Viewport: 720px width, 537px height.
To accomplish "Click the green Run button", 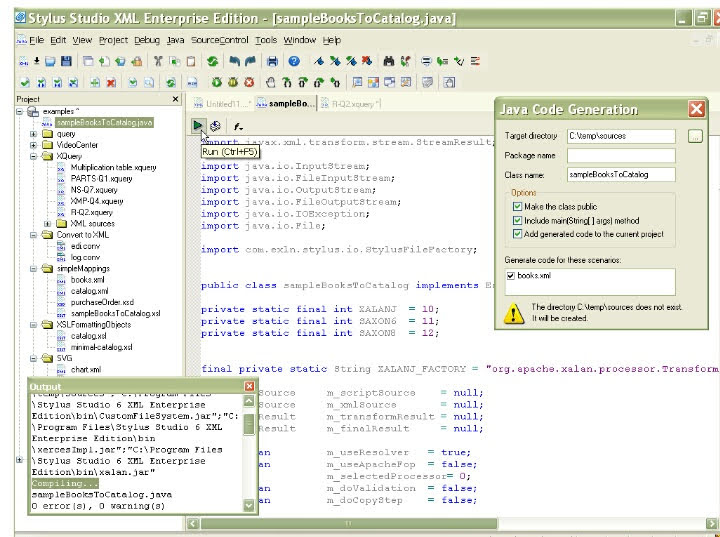I will coord(199,126).
